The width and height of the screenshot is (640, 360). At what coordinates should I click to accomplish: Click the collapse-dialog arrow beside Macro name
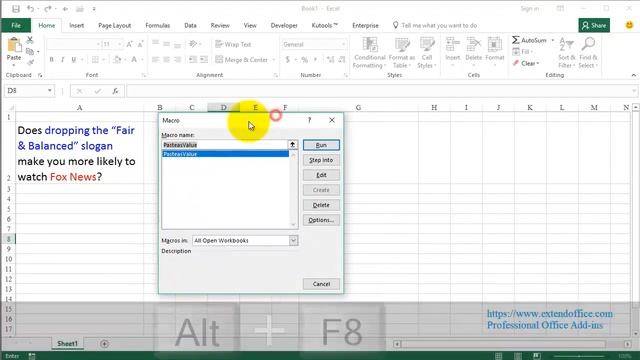point(293,145)
